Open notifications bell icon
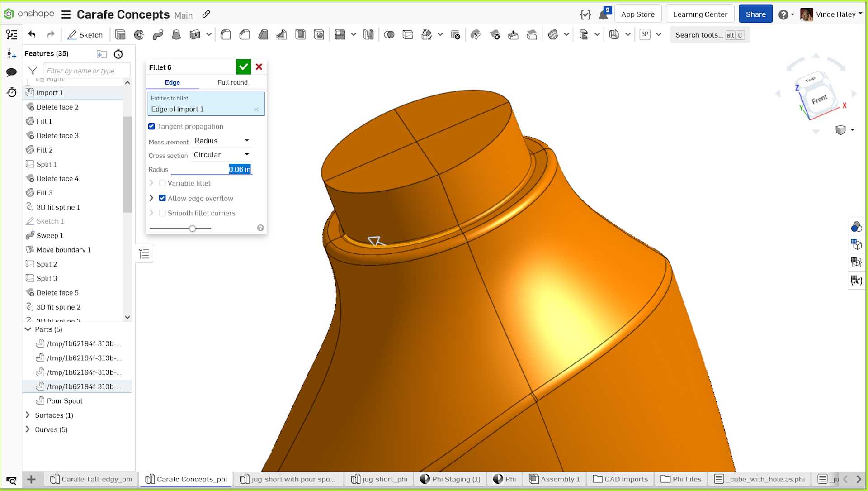The image size is (868, 491). [x=603, y=14]
